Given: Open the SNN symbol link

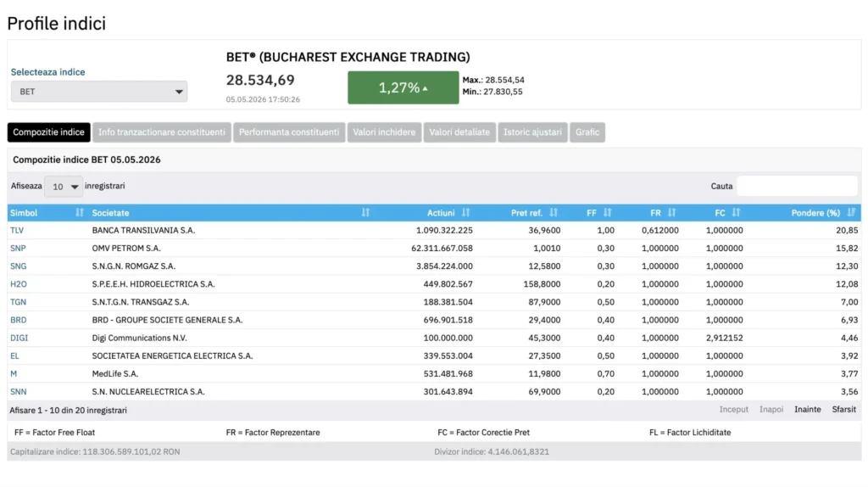Looking at the screenshot, I should [19, 392].
